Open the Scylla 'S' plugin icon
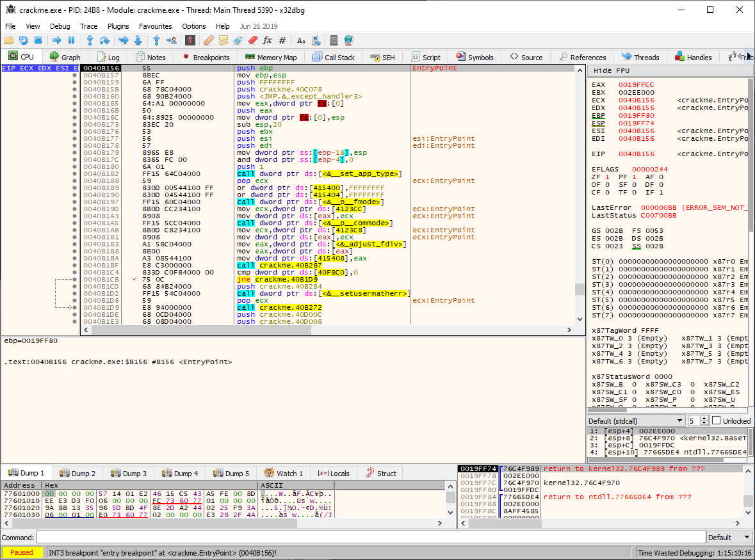 (190, 40)
